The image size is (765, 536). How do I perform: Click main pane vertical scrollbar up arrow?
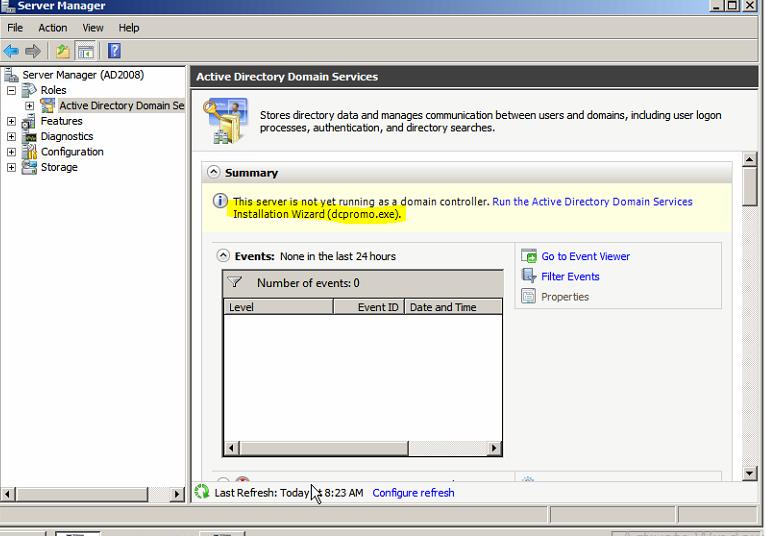749,159
